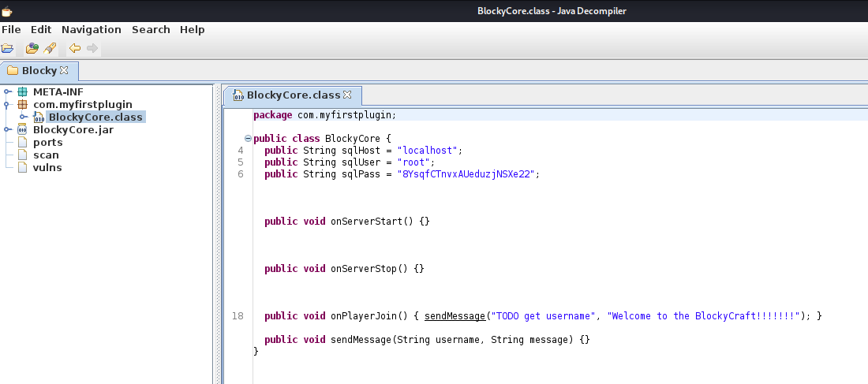This screenshot has height=384, width=868.
Task: Click the Forward arrow toolbar icon
Action: point(92,48)
